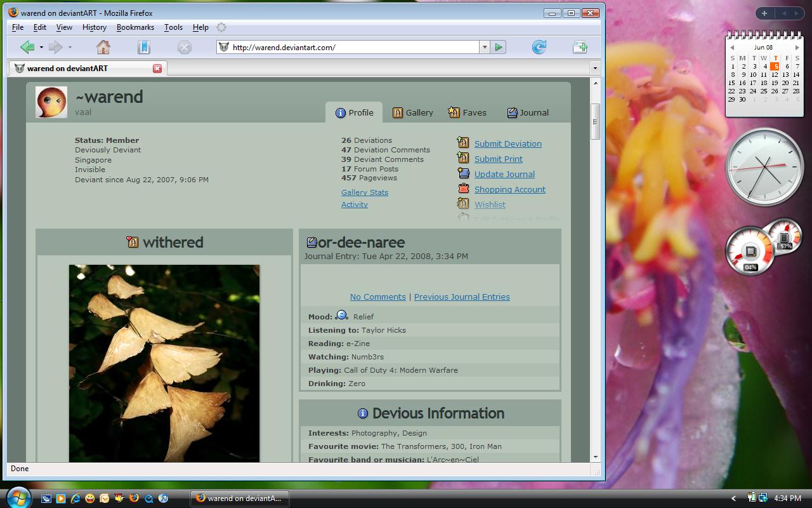This screenshot has height=508, width=812.
Task: Open the Edit menu
Action: (x=40, y=27)
